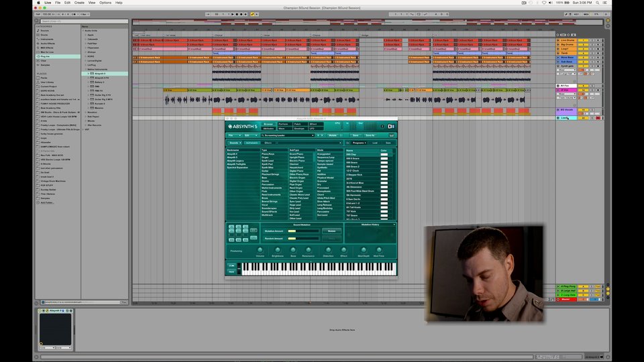Turn the Distortion macro knob
Viewport: 644px width, 362px height.
click(x=328, y=250)
